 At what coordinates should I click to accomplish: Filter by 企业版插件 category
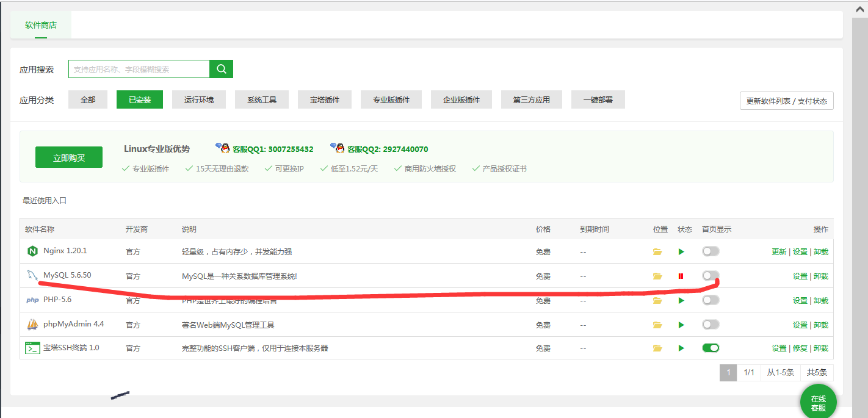tap(461, 99)
